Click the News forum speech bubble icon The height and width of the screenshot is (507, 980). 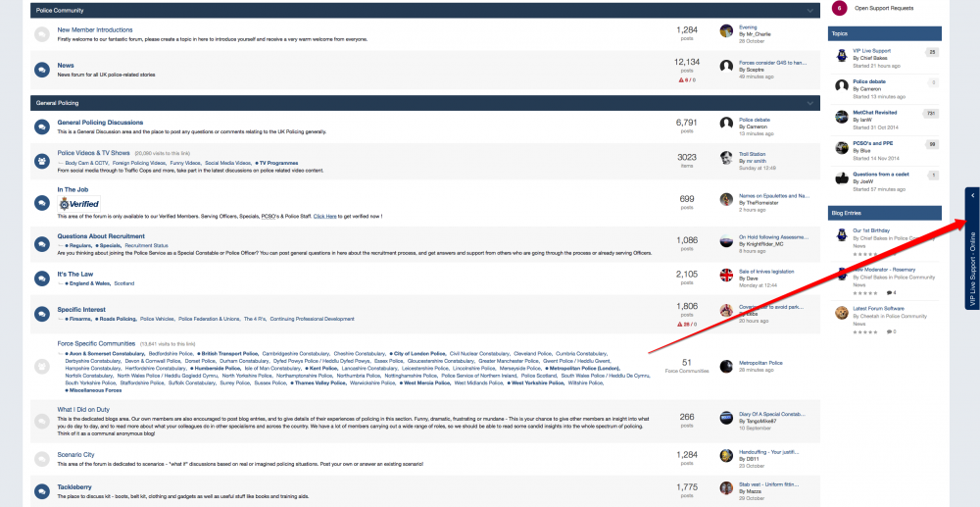pos(42,70)
